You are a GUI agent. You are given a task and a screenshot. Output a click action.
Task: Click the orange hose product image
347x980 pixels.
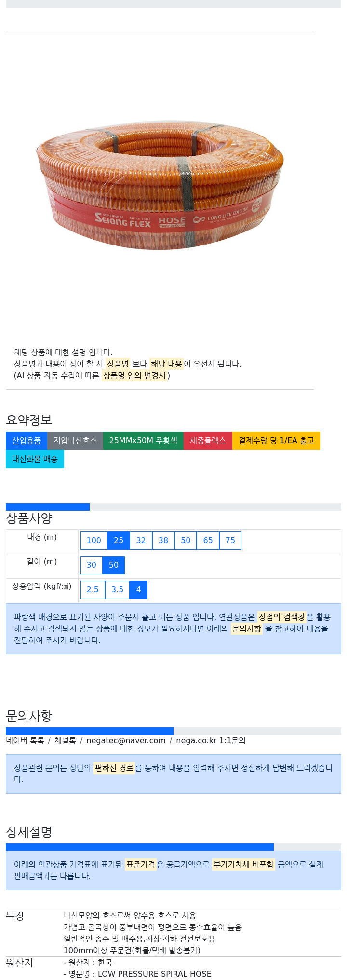(x=160, y=185)
